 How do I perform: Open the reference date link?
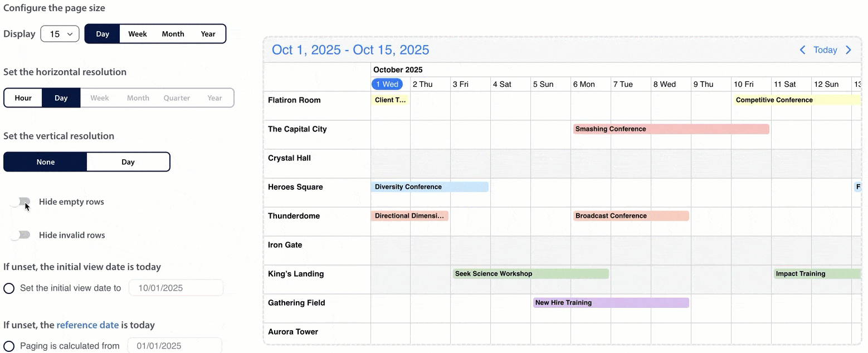coord(87,325)
